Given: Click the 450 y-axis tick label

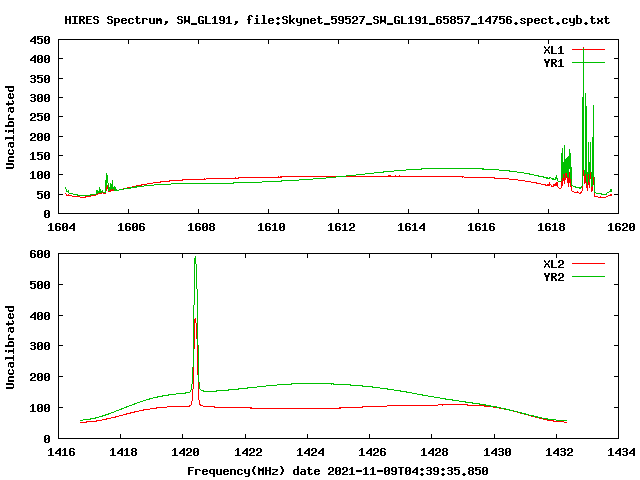Looking at the screenshot, I should [40, 40].
